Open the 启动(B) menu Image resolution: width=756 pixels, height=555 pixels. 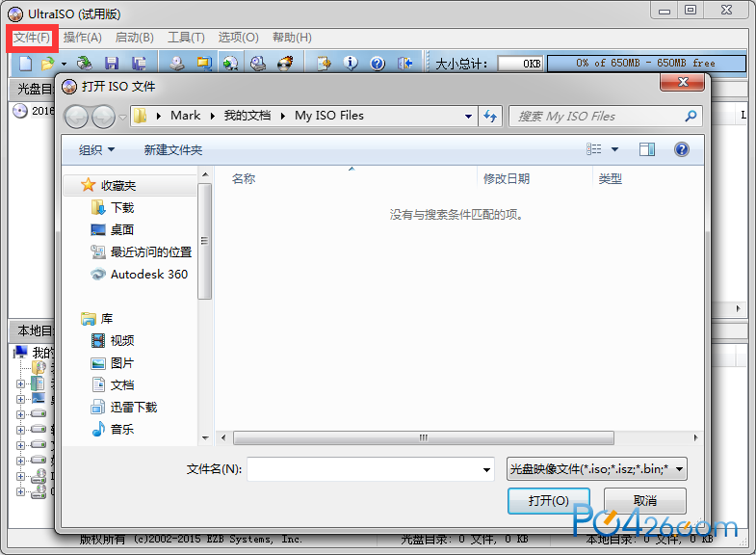135,38
